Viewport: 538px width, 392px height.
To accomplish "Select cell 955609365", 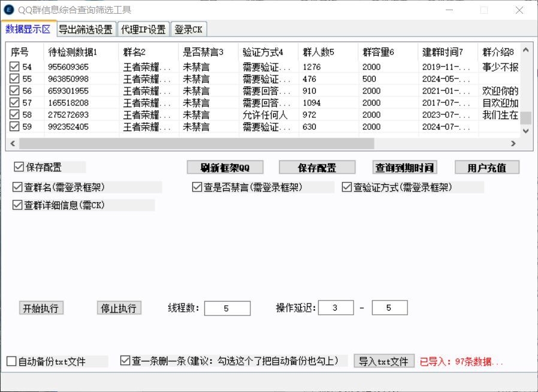I will click(x=68, y=66).
